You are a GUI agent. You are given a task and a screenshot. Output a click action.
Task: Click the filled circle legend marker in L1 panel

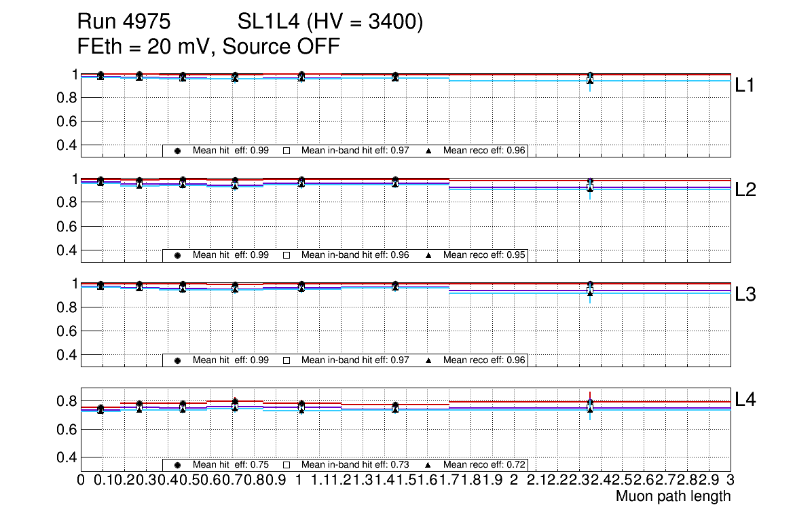coord(177,151)
